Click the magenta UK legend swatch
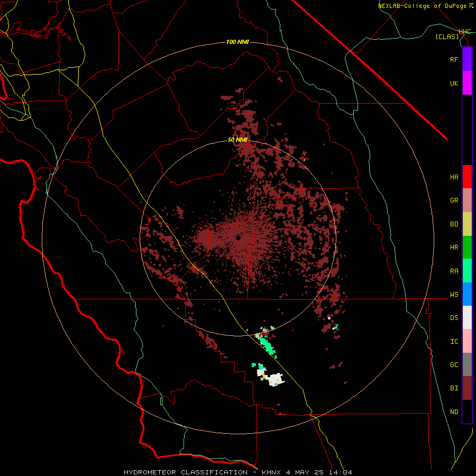The width and height of the screenshot is (476, 476). (467, 83)
